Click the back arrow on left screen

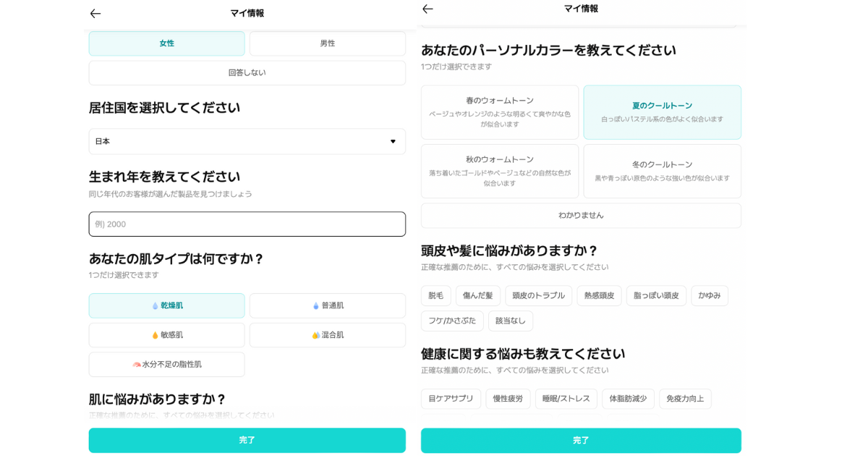pos(95,14)
